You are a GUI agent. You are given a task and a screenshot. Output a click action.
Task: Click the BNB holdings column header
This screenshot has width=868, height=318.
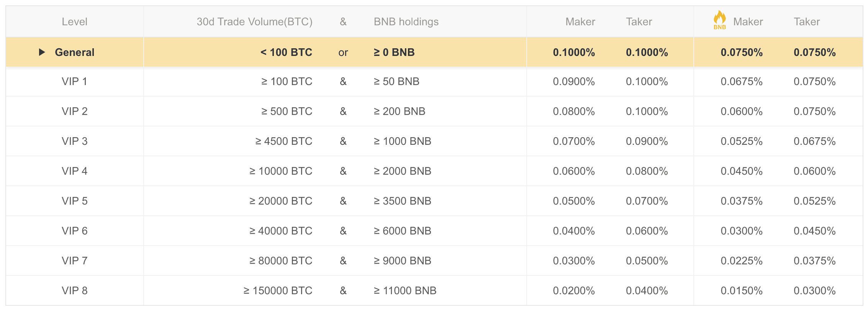[x=406, y=22]
